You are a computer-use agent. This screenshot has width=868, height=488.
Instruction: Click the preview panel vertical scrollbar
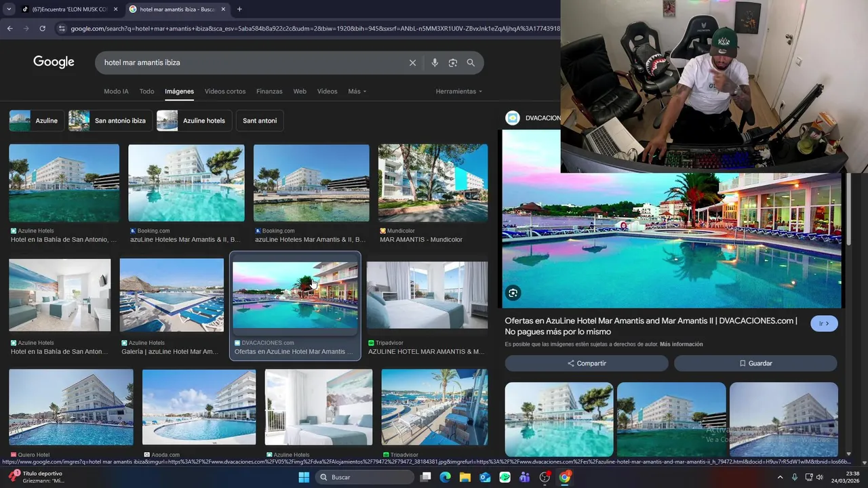tap(848, 209)
